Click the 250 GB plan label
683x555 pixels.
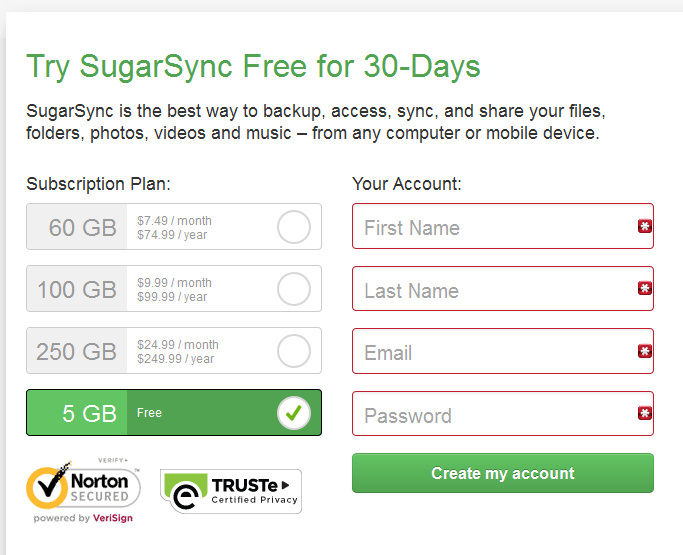point(77,352)
